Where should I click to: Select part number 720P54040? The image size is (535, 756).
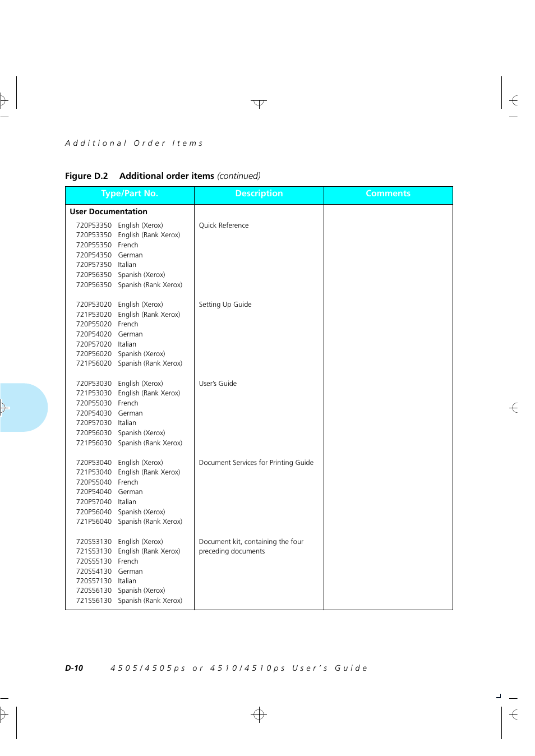click(x=94, y=492)
